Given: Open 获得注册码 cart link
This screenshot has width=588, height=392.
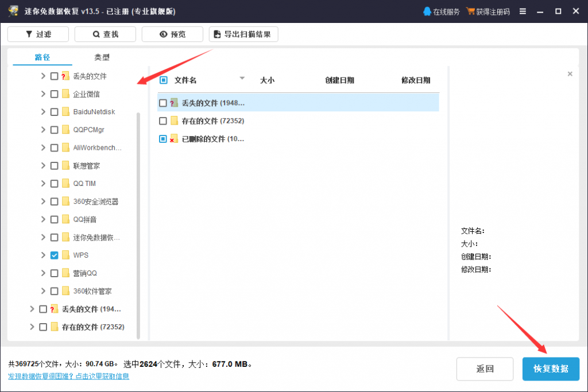Looking at the screenshot, I should pyautogui.click(x=488, y=11).
